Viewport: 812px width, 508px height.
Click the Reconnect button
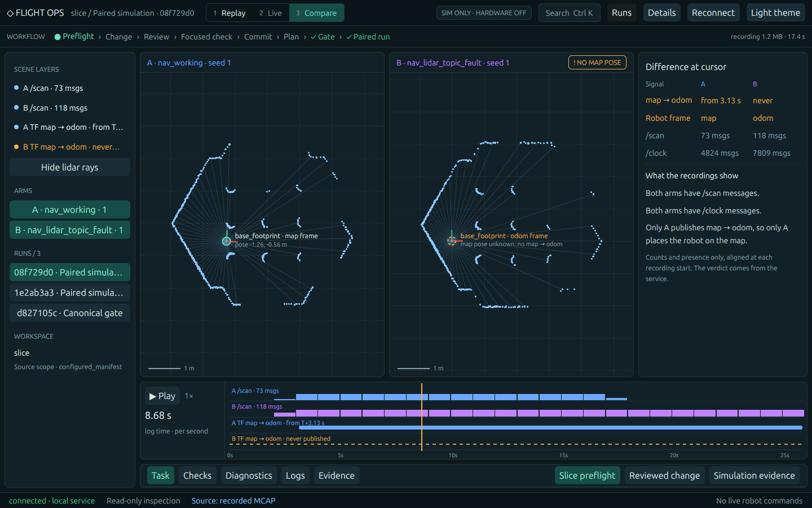pos(713,12)
